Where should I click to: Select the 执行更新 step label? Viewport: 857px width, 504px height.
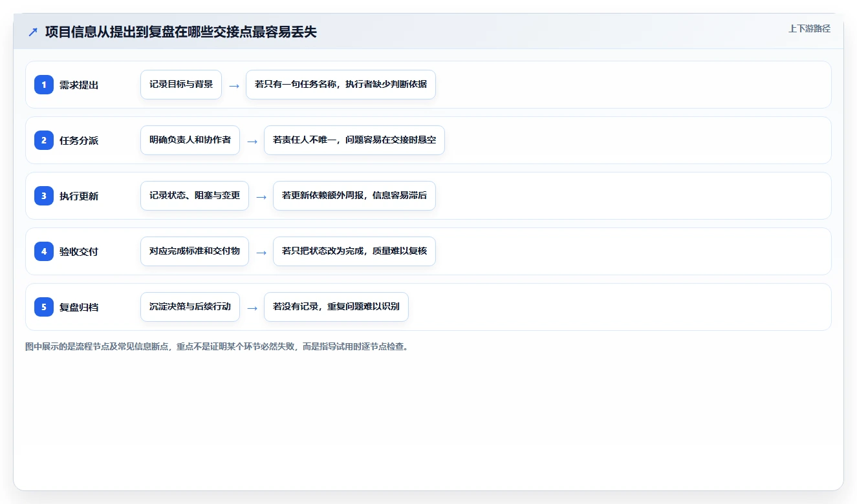79,196
